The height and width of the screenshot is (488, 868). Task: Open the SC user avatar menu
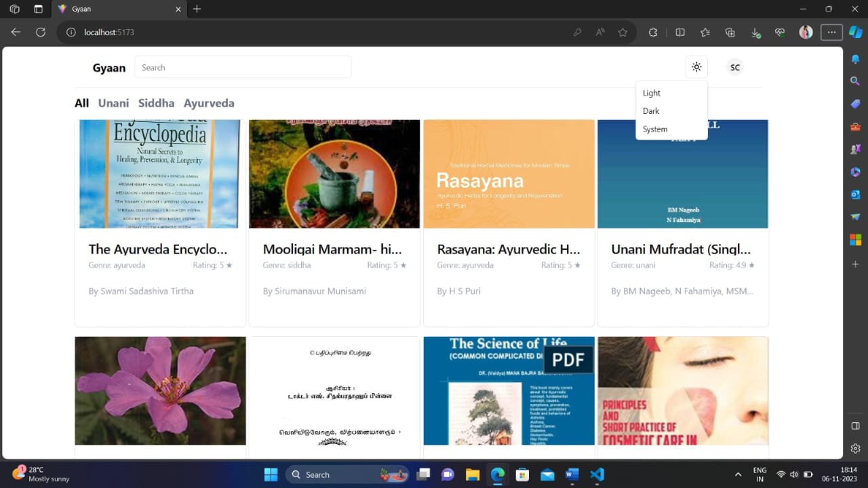[734, 67]
